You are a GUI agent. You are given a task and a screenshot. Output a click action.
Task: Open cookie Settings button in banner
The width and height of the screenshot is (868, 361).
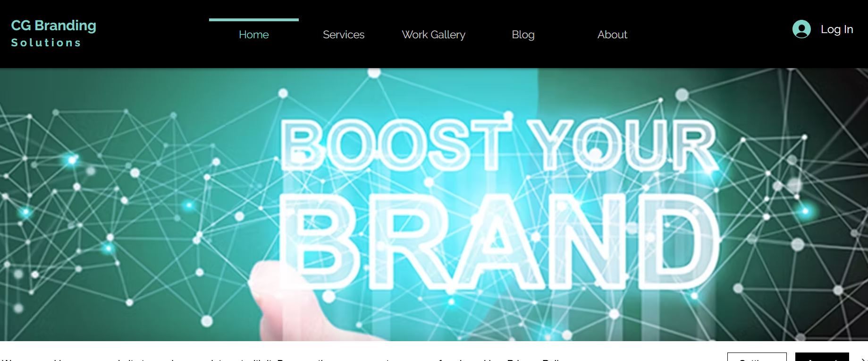click(757, 357)
